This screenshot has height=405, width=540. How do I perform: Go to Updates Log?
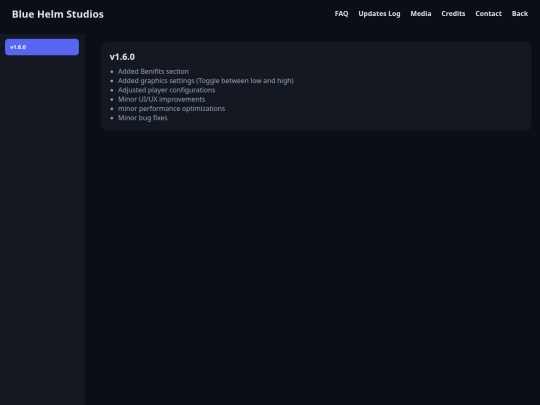pos(379,14)
